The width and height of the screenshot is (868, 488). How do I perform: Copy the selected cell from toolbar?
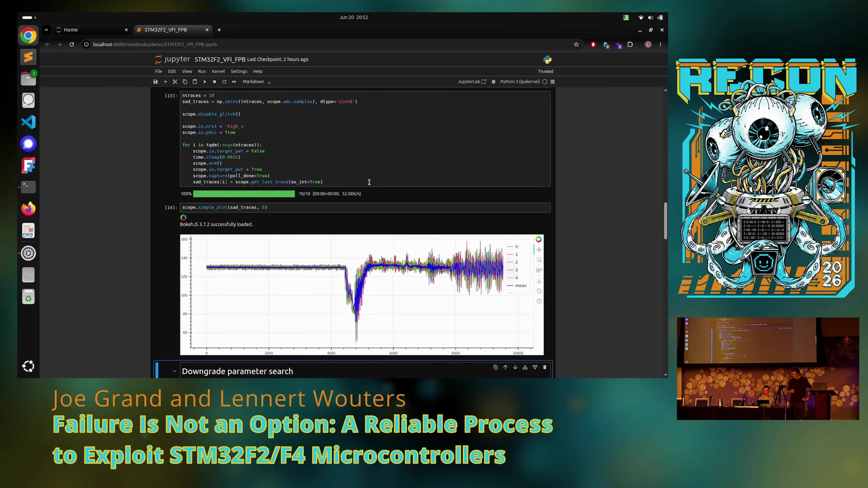[x=185, y=82]
